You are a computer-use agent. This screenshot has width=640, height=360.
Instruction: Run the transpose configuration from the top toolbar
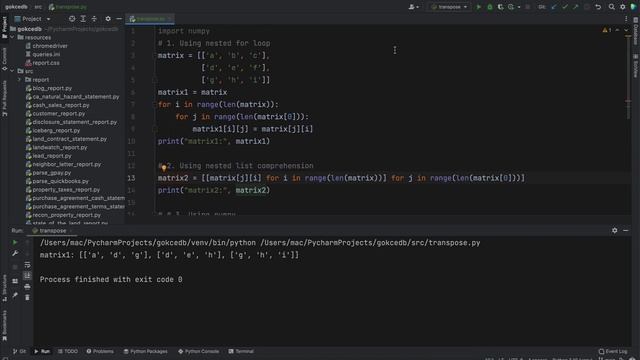point(478,7)
